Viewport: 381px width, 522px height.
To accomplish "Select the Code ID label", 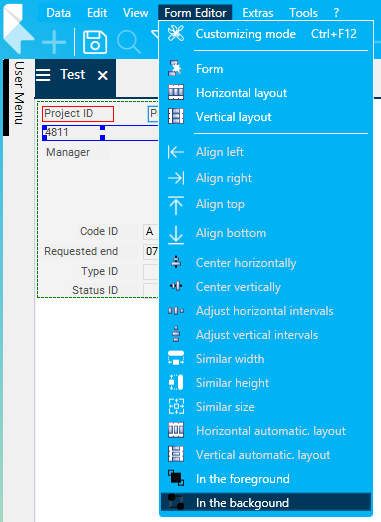I will [99, 231].
